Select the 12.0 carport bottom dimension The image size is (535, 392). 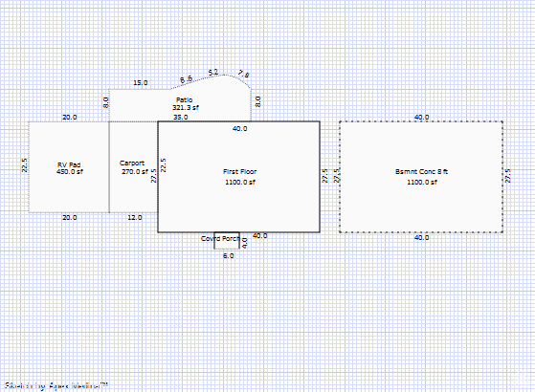[135, 217]
